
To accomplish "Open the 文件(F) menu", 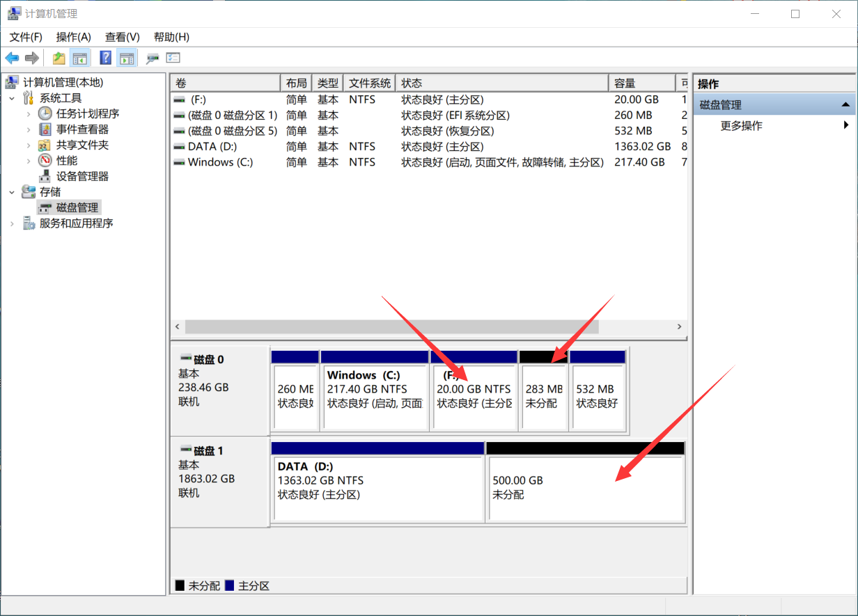I will (x=26, y=37).
